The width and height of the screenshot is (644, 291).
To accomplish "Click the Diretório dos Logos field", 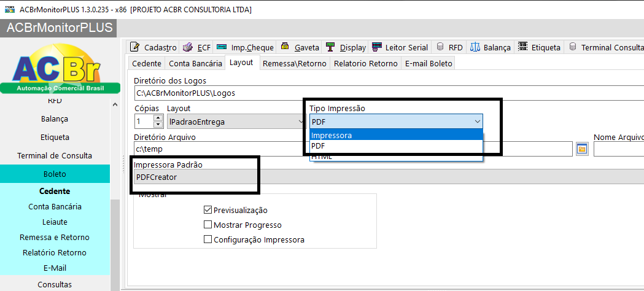I will pyautogui.click(x=389, y=93).
